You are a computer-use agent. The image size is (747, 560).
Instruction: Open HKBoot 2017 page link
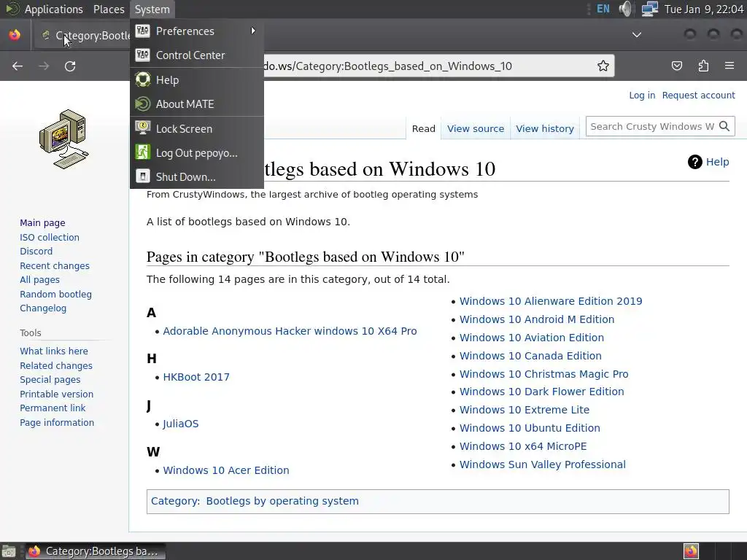(196, 377)
